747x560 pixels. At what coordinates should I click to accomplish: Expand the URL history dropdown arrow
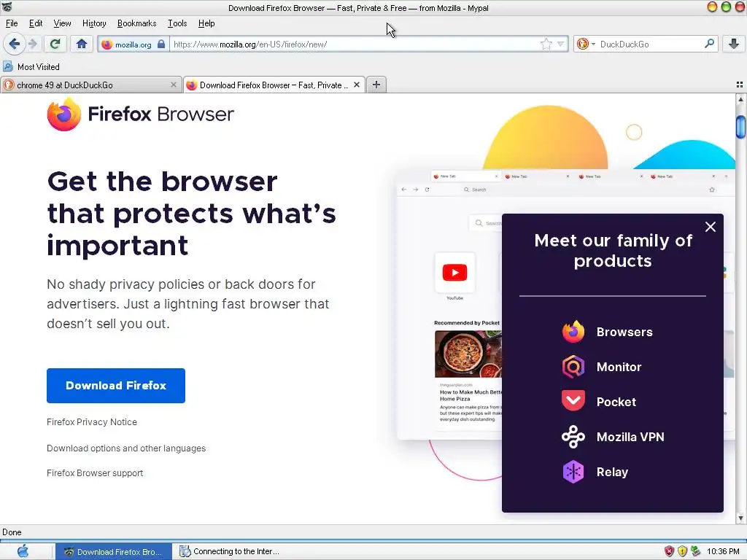[x=561, y=44]
